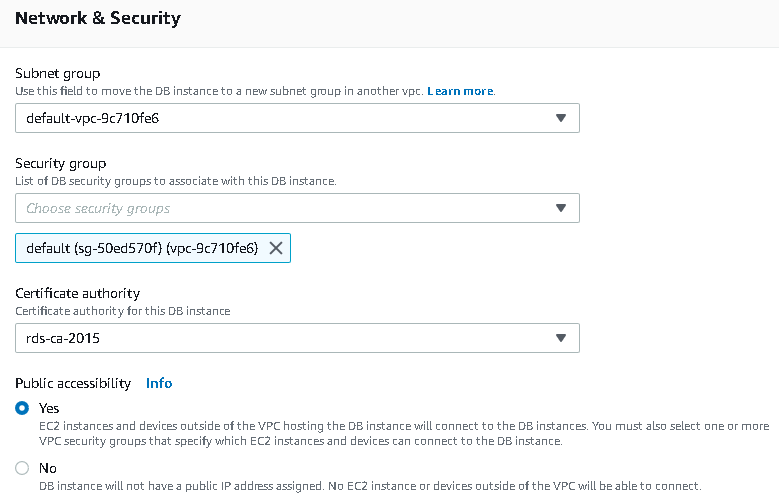Click the Certificate authority field label
Screen dimensions: 779x499
[x=77, y=293]
